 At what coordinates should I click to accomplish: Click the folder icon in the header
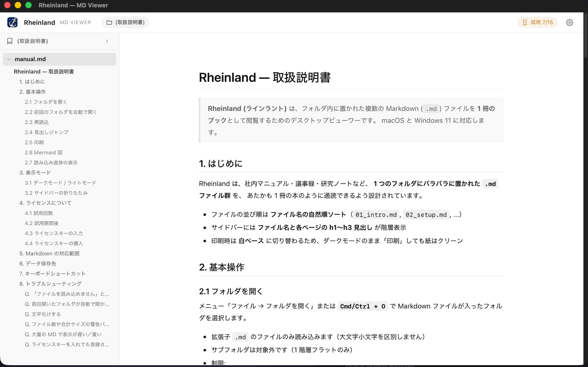tap(109, 22)
